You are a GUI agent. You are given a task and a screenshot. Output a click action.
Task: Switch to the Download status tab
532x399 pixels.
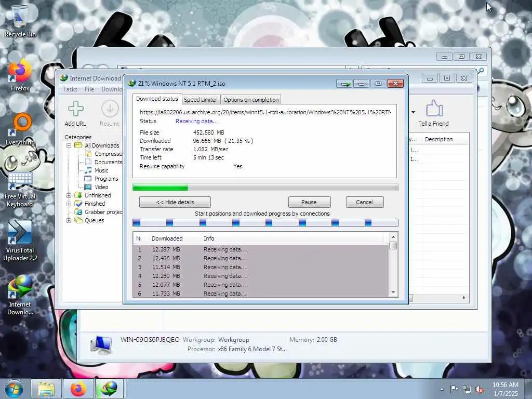point(157,99)
